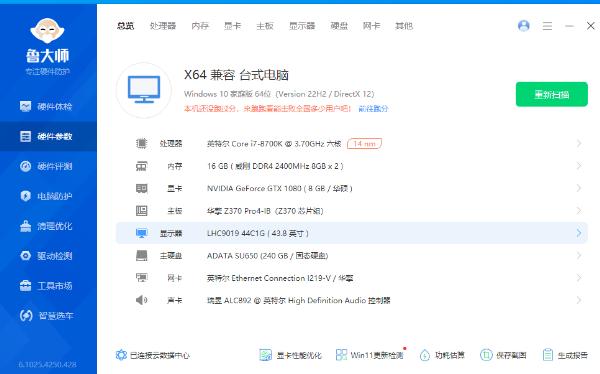This screenshot has height=374, width=600.
Task: Click the 14 nm process badge
Action: pos(364,144)
